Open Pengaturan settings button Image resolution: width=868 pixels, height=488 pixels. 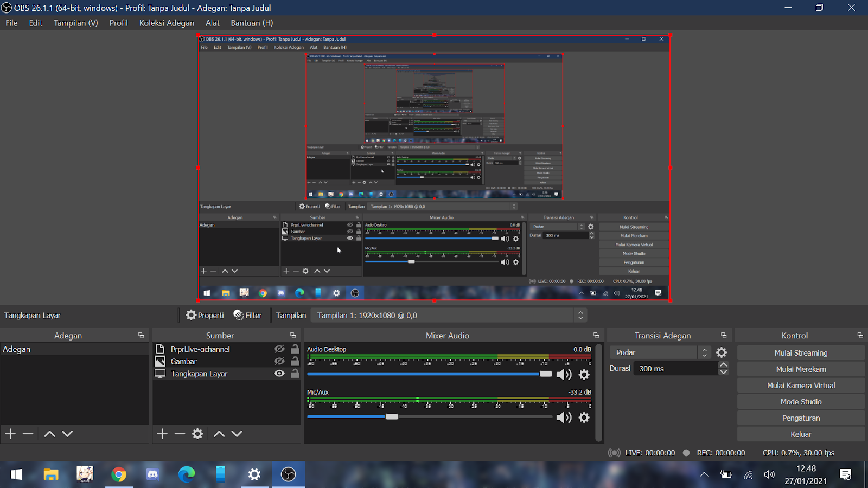[801, 418]
